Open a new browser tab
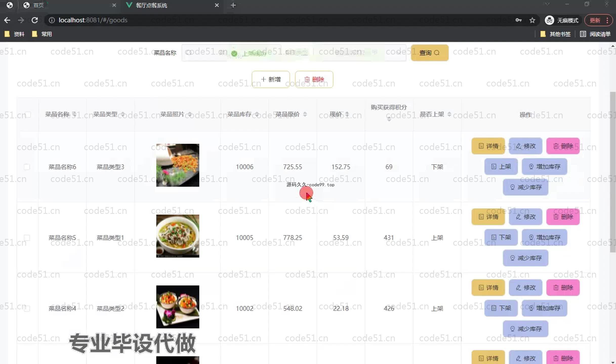Viewport: 616px width, 364px height. point(233,5)
